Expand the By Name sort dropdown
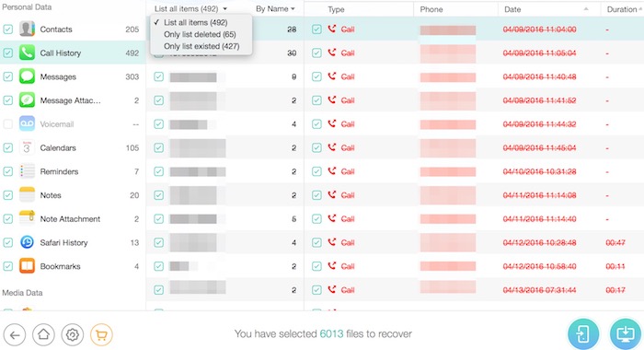 (275, 9)
